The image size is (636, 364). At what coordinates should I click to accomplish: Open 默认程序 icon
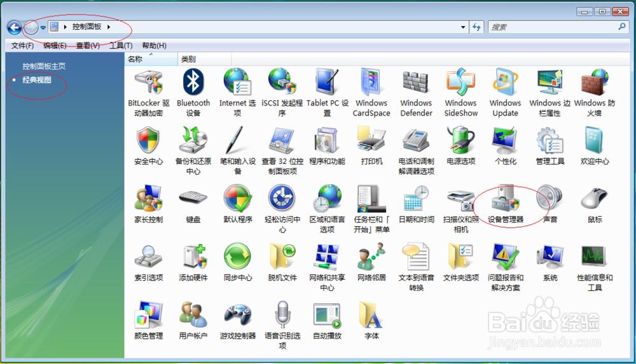pyautogui.click(x=238, y=199)
